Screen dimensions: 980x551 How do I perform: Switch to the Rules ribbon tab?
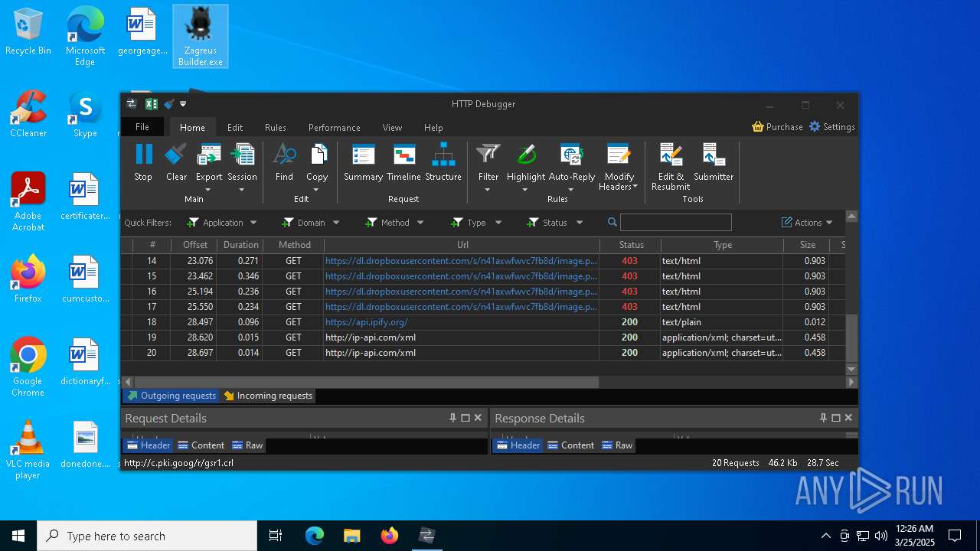pyautogui.click(x=276, y=128)
